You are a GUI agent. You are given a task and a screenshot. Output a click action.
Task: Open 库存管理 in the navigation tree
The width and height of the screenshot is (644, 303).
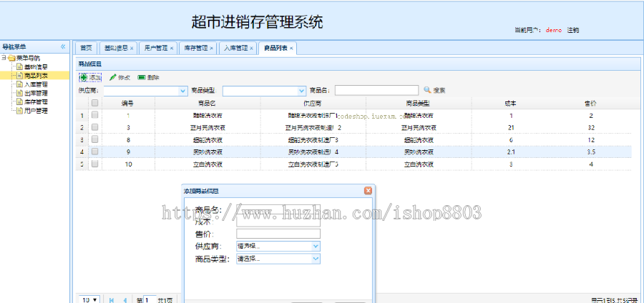pos(36,101)
